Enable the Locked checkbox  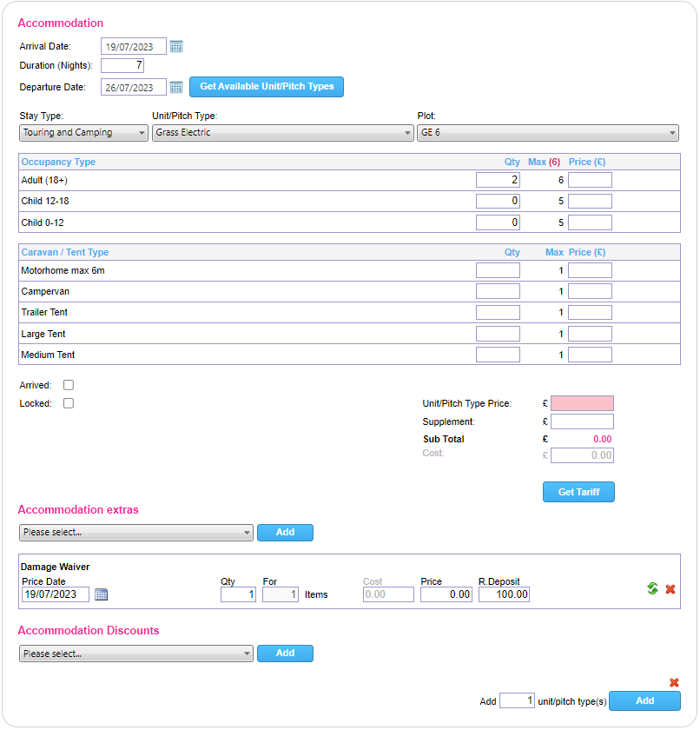(69, 403)
